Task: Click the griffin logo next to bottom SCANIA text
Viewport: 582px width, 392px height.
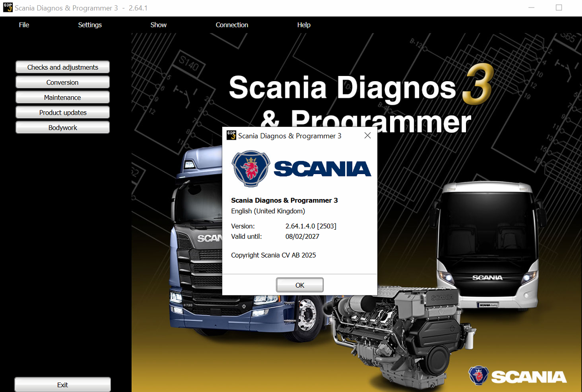Action: 479,376
